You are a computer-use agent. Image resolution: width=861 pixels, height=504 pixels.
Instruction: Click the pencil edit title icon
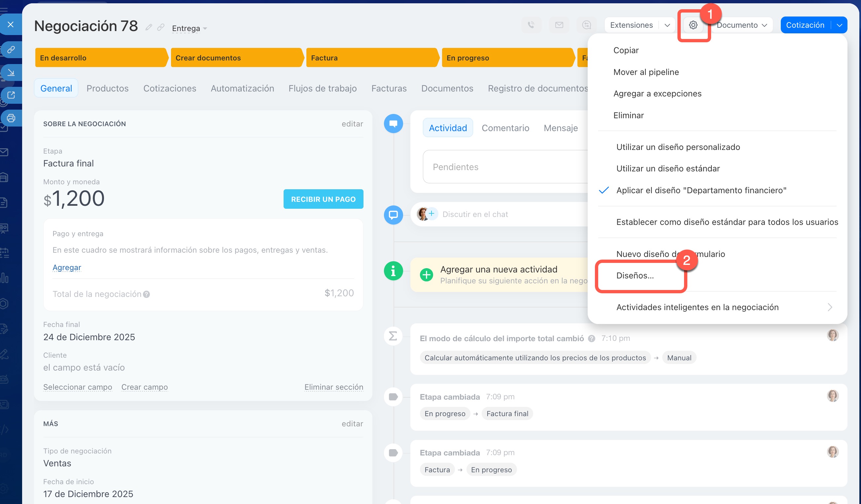pyautogui.click(x=149, y=27)
